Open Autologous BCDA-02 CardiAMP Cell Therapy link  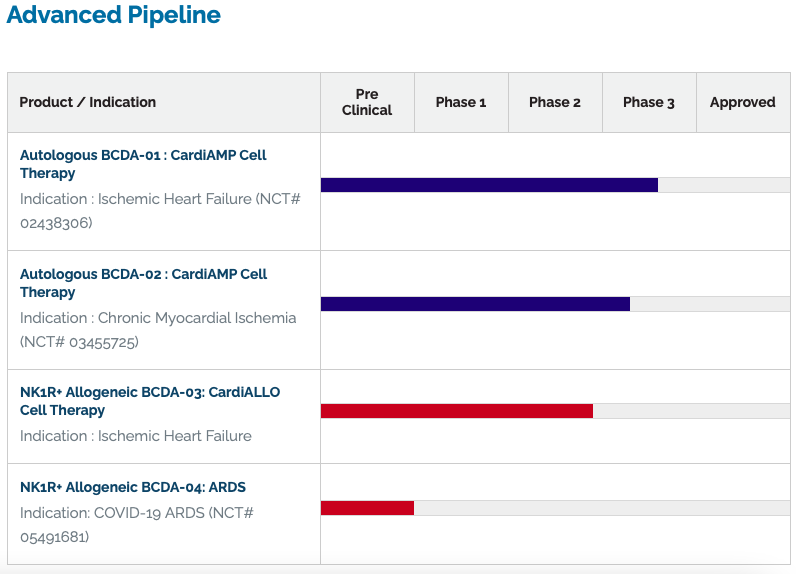click(x=143, y=283)
